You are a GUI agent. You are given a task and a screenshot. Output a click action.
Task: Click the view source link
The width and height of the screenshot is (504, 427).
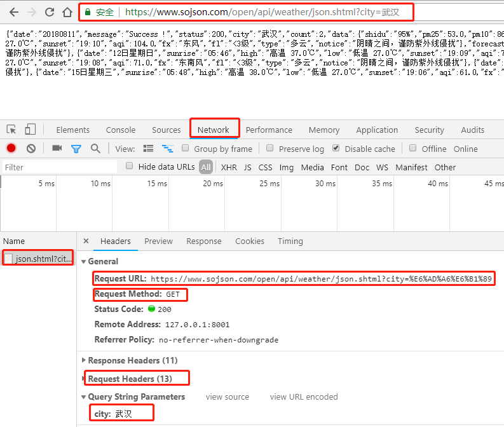tap(228, 396)
